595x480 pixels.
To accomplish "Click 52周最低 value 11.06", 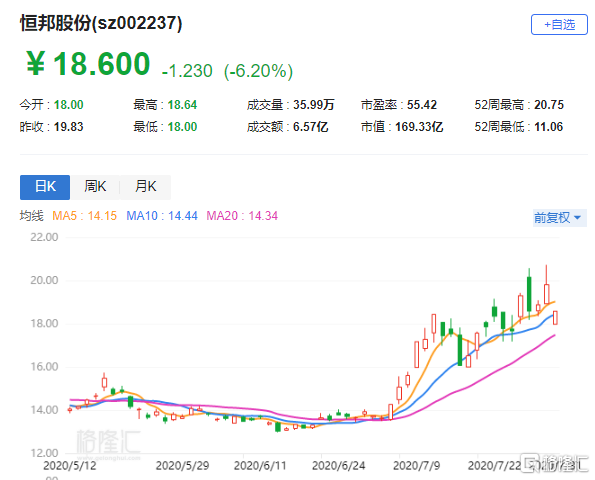I will tap(549, 127).
